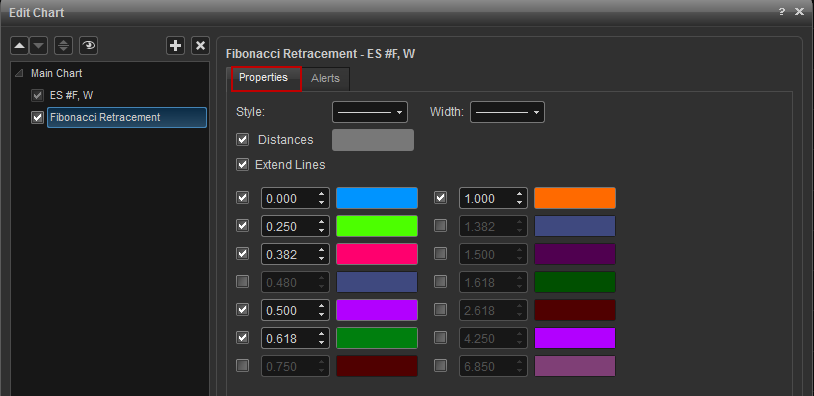Enable the 2.618 level checkbox
Screen dimensions: 814x396
(440, 310)
